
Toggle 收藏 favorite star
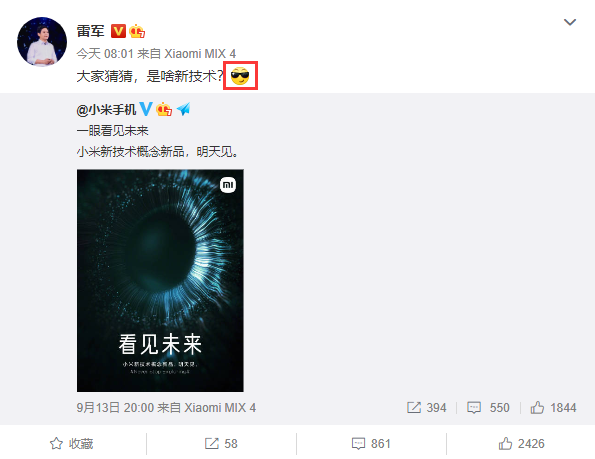point(71,443)
